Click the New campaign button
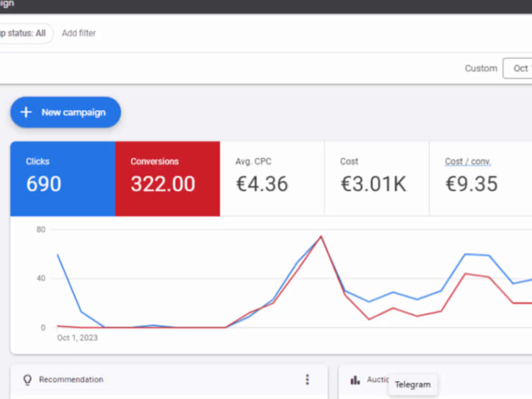The image size is (532, 399). point(65,112)
